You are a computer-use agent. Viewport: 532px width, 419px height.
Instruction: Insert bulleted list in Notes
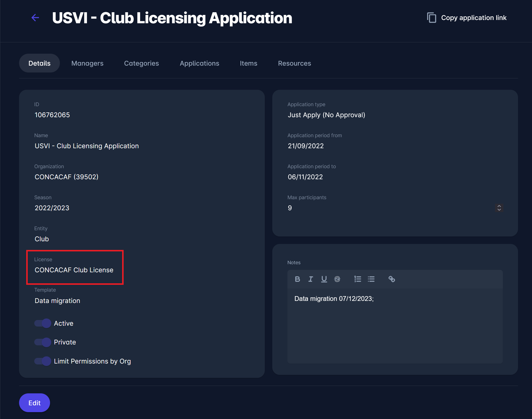(371, 279)
